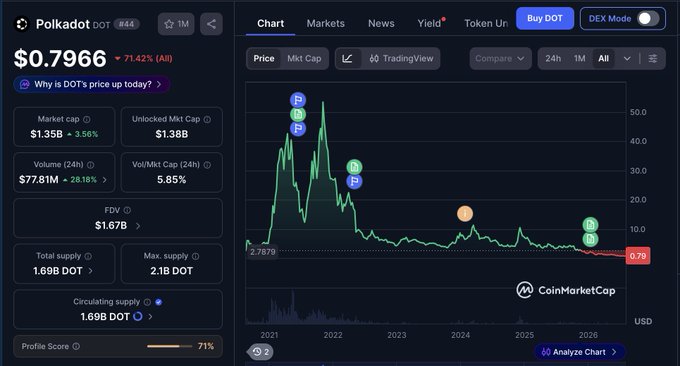Add Polkadot to watchlist with star button
The height and width of the screenshot is (366, 680).
click(176, 24)
